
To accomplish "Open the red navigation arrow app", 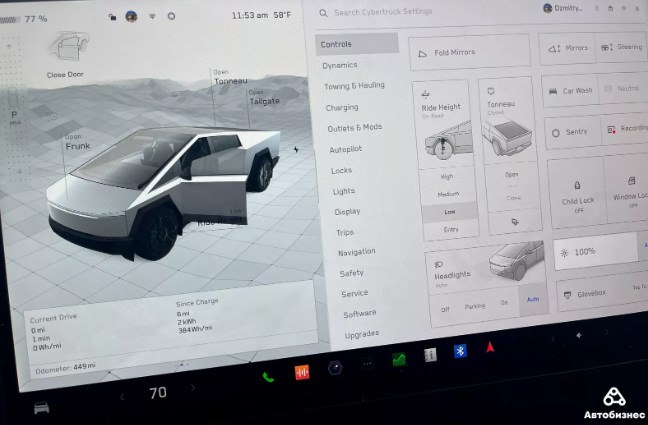I will point(490,347).
